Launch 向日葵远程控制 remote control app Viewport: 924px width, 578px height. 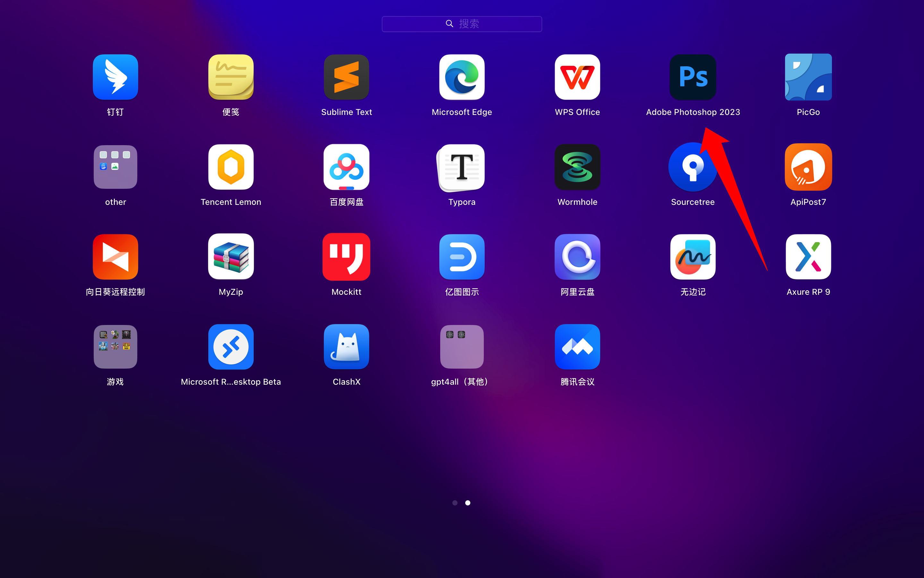115,257
